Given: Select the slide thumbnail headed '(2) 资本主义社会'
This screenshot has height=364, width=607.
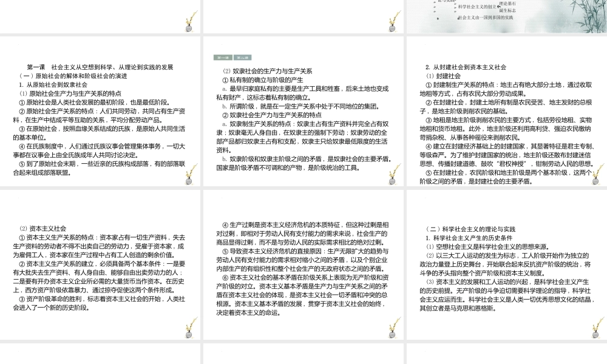Looking at the screenshot, I should tap(100, 265).
